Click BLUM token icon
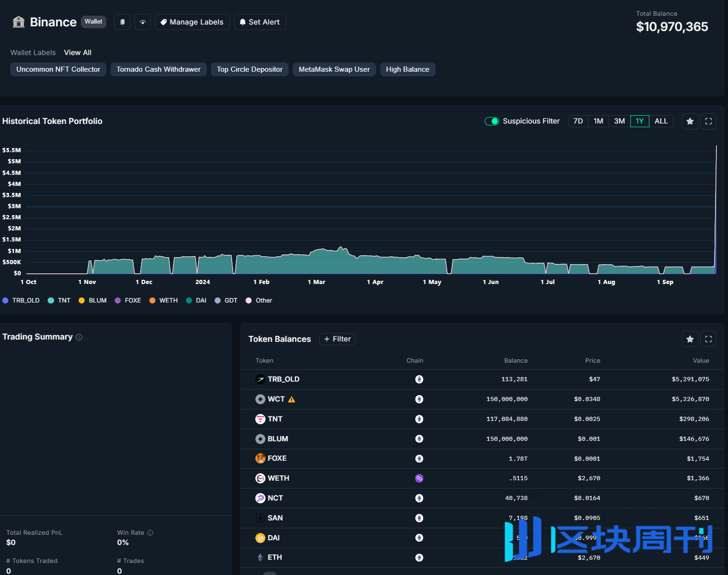The image size is (728, 575). [x=260, y=439]
